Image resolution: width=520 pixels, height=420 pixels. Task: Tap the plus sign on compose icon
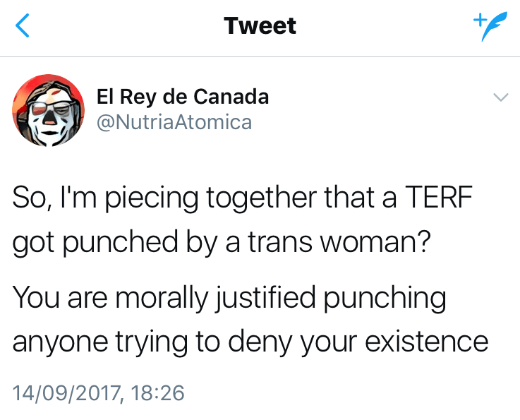coord(478,19)
